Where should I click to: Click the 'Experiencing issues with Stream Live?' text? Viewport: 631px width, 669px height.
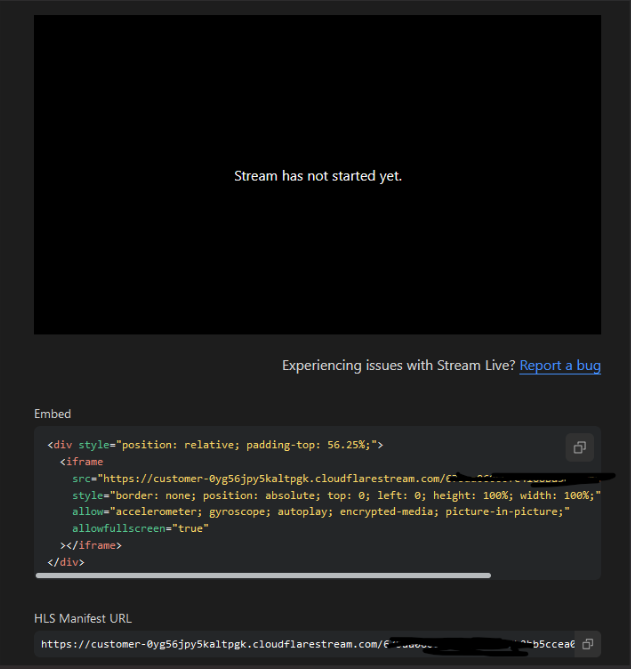pos(398,366)
